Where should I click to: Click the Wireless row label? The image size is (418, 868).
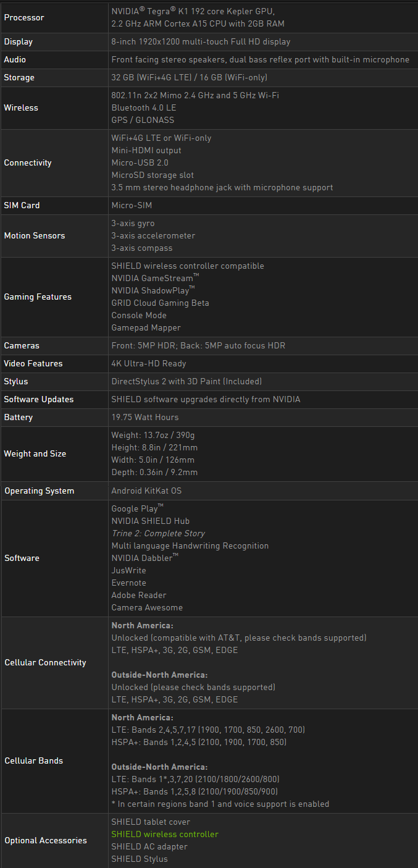pyautogui.click(x=21, y=107)
